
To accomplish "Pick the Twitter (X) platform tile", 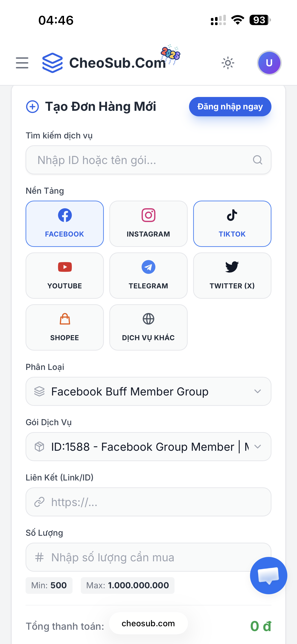I will point(232,275).
